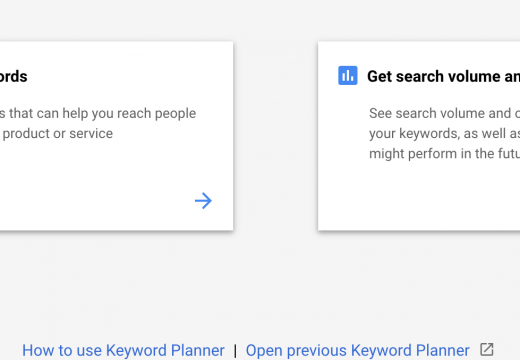This screenshot has width=520, height=360.
Task: Click the word 'previous' in the footer link
Action: coord(317,350)
